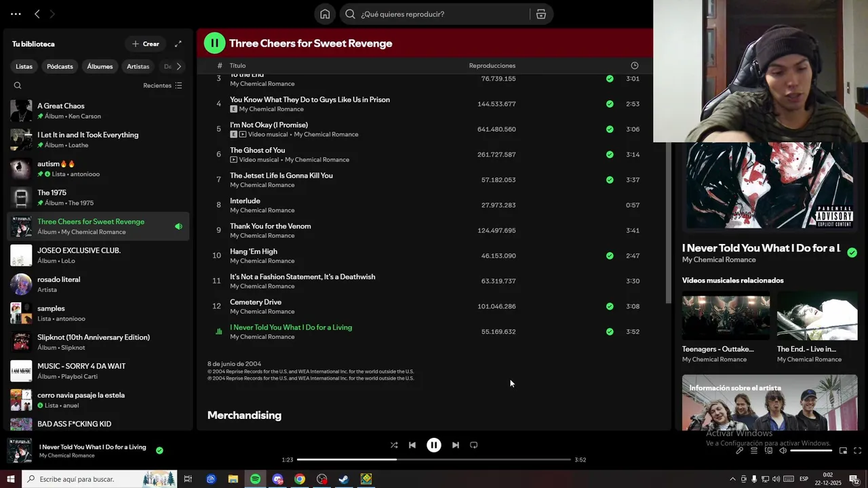The image size is (868, 488).
Task: Open Task View on the taskbar
Action: 189,479
